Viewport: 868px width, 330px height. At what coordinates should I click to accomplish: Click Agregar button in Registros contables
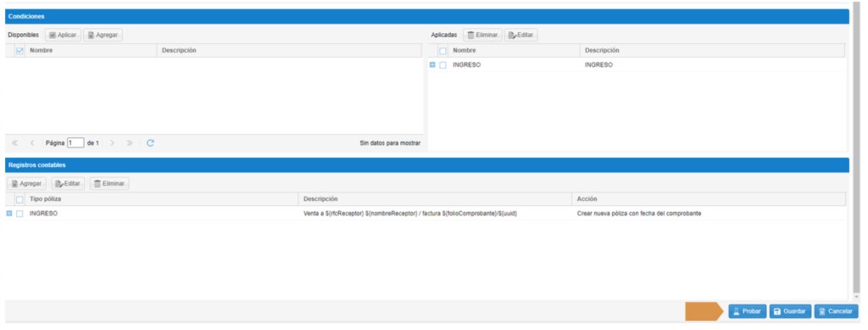(26, 183)
